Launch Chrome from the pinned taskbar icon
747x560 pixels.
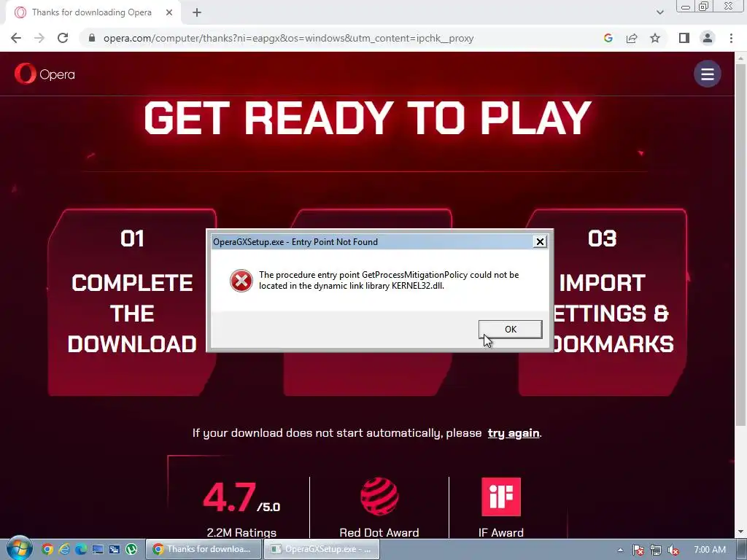(x=47, y=549)
